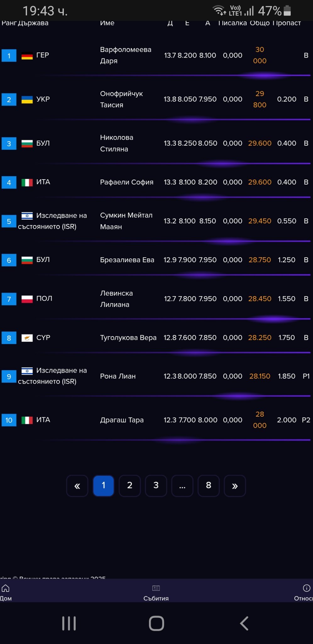The image size is (313, 644).
Task: Open Николова Стиляна's result row
Action: 117,143
